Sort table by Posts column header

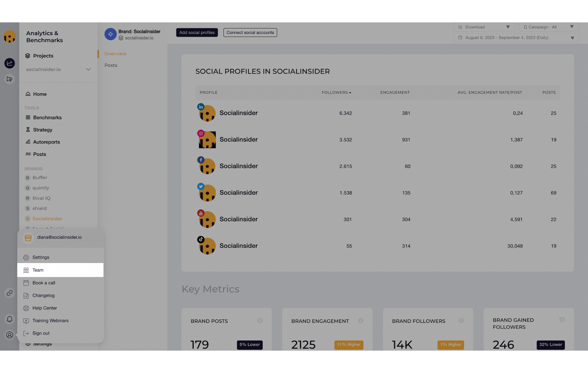(x=549, y=92)
